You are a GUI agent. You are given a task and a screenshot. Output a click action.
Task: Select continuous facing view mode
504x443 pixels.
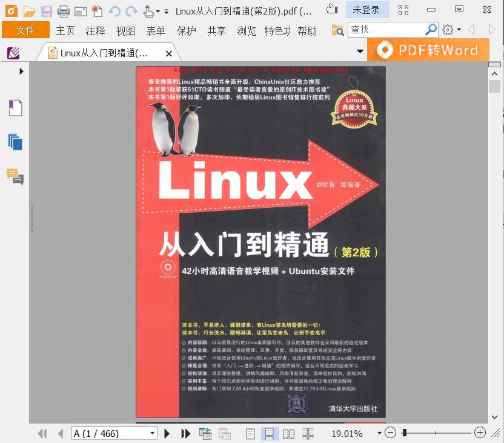(308, 434)
